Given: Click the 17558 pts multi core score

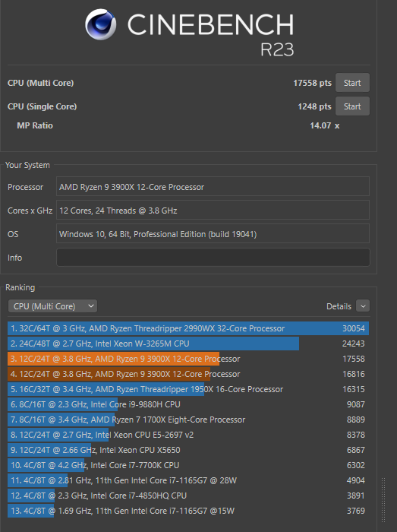Looking at the screenshot, I should tap(312, 83).
